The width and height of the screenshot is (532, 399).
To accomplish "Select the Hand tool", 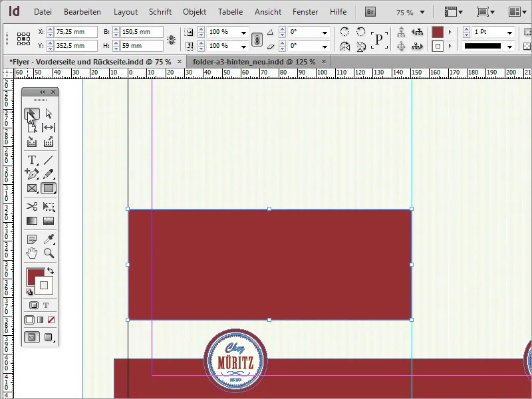I will 31,253.
